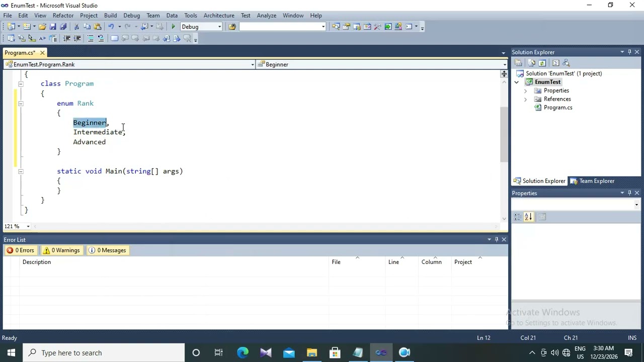This screenshot has height=362, width=644.
Task: Sort properties alphabetically with A-Z icon
Action: [x=528, y=217]
